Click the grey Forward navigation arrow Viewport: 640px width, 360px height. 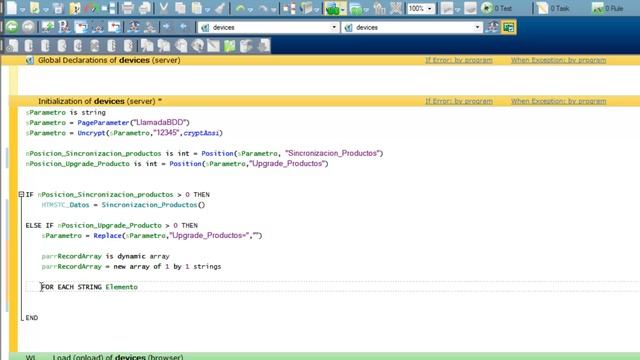point(28,27)
